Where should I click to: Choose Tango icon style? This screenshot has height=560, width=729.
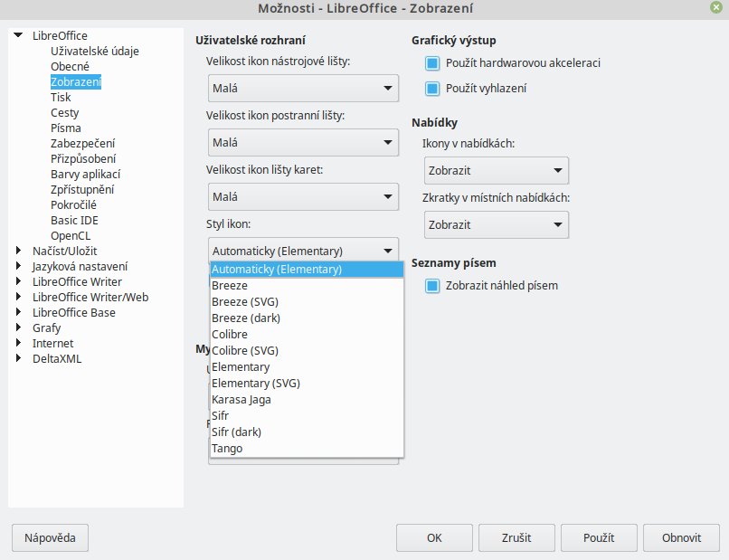click(307, 449)
